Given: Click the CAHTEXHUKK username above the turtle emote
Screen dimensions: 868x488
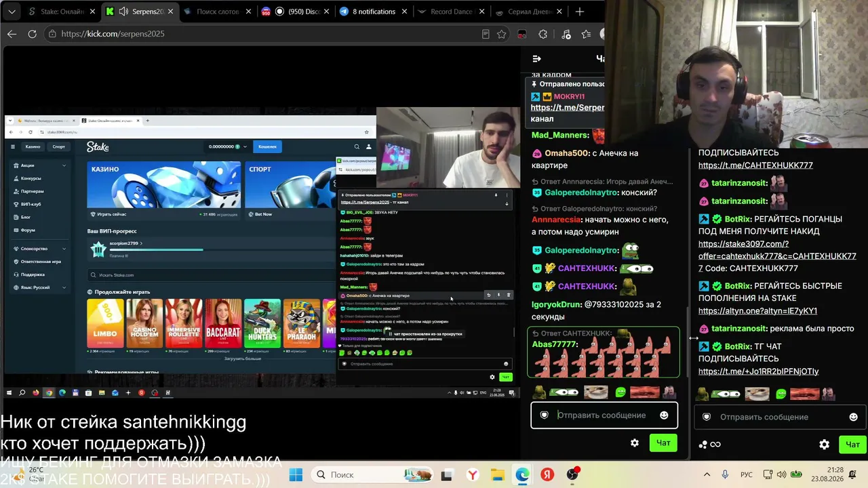Looking at the screenshot, I should (587, 268).
